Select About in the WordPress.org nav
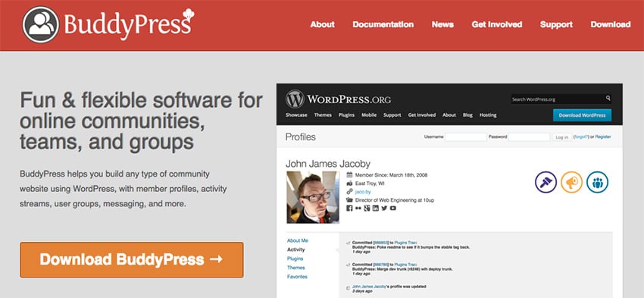The width and height of the screenshot is (644, 298). pyautogui.click(x=449, y=115)
